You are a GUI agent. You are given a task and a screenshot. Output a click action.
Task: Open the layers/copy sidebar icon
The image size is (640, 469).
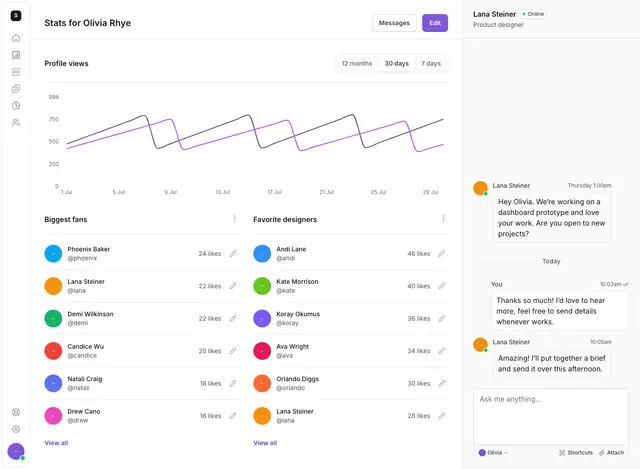16,89
